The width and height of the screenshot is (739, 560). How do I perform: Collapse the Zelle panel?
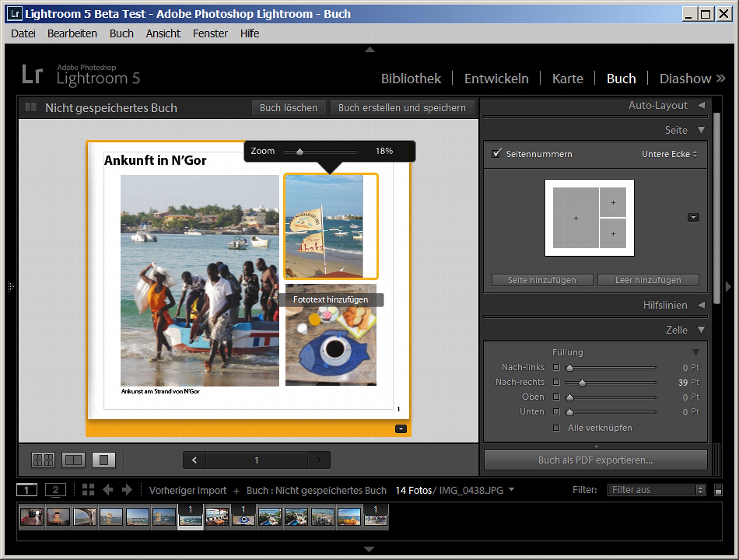(x=701, y=330)
